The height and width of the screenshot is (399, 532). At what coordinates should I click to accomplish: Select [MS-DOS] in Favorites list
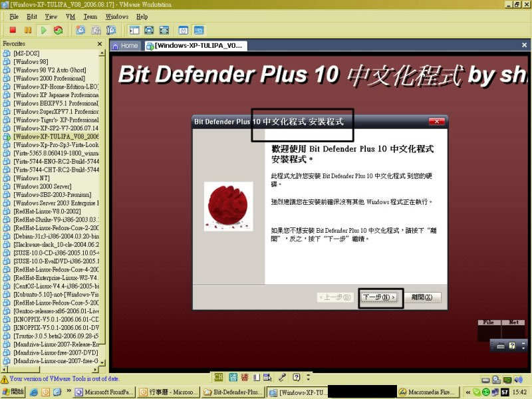(x=26, y=53)
